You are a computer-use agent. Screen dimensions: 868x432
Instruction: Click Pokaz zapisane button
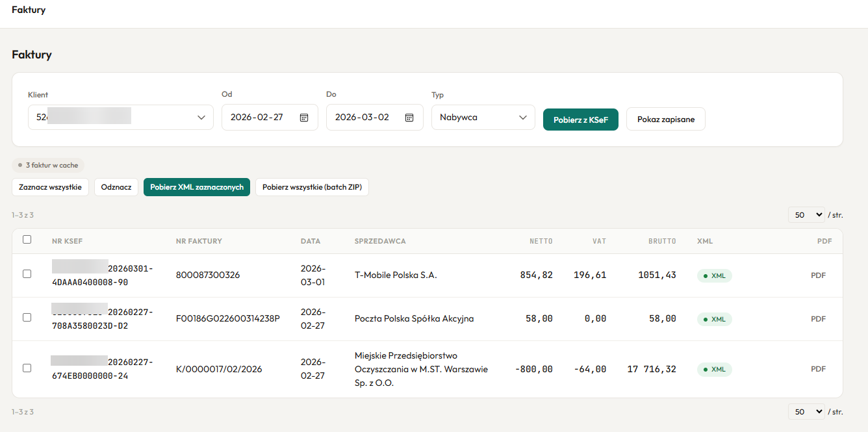665,120
